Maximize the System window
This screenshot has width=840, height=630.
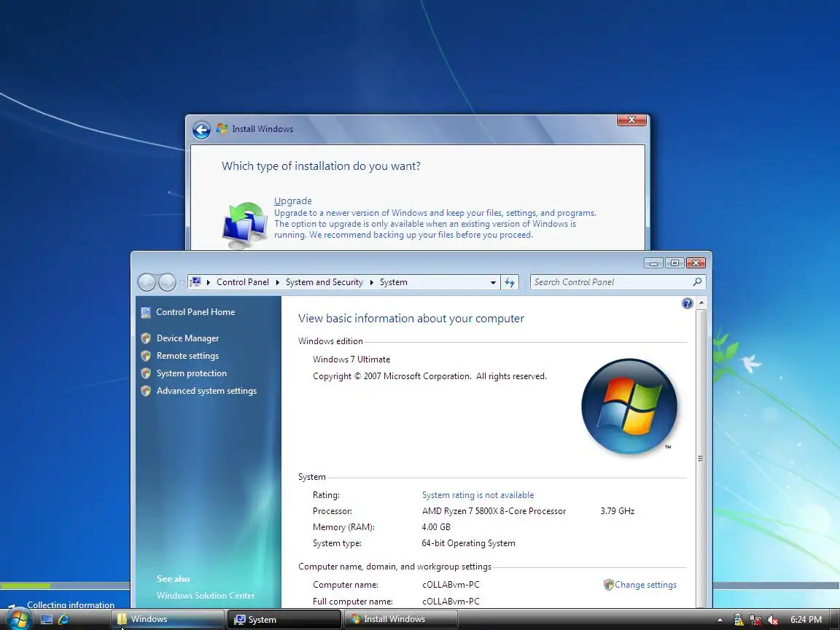tap(675, 263)
